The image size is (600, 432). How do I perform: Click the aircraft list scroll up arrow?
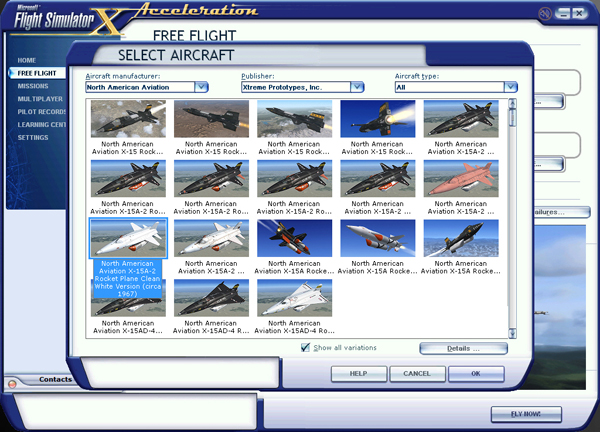[512, 103]
